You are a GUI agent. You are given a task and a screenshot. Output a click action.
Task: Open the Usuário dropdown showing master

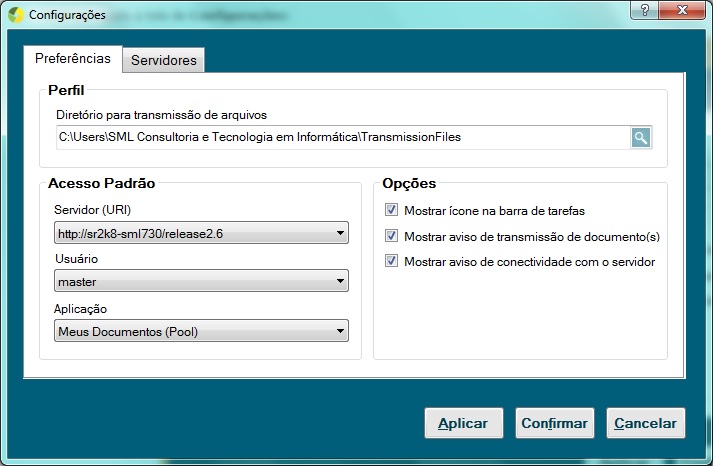[x=201, y=281]
